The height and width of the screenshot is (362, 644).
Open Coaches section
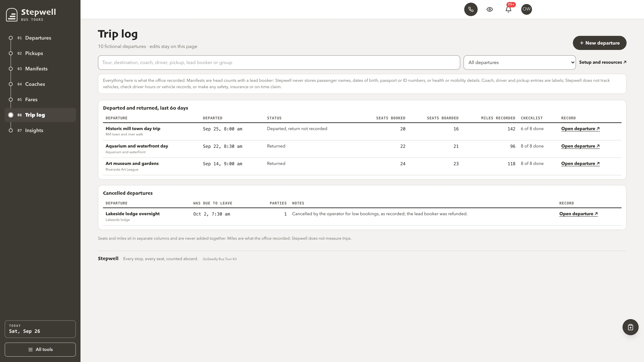[x=40, y=84]
